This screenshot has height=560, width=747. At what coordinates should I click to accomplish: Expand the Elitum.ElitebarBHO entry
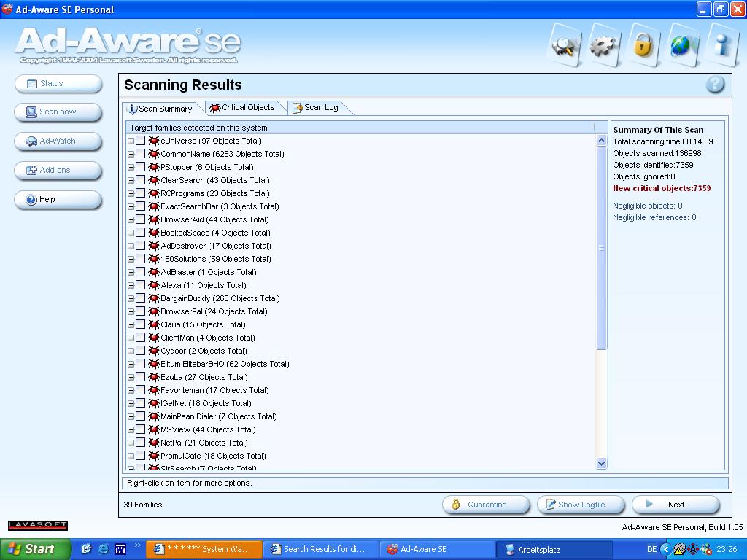point(131,365)
